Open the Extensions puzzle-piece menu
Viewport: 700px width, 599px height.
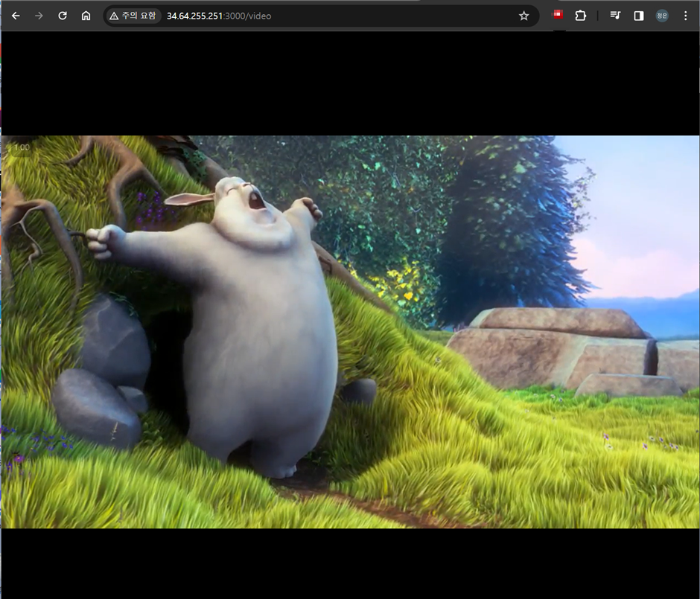[x=580, y=16]
